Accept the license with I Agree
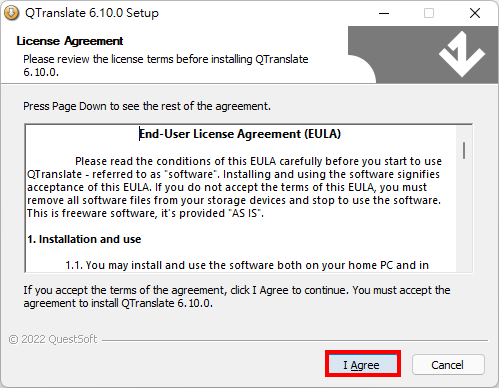 (x=363, y=364)
